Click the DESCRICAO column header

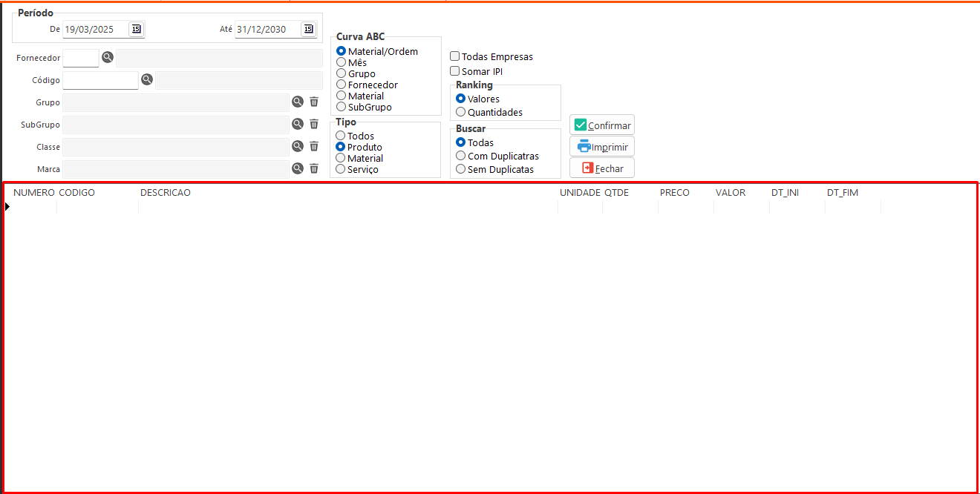[x=166, y=192]
